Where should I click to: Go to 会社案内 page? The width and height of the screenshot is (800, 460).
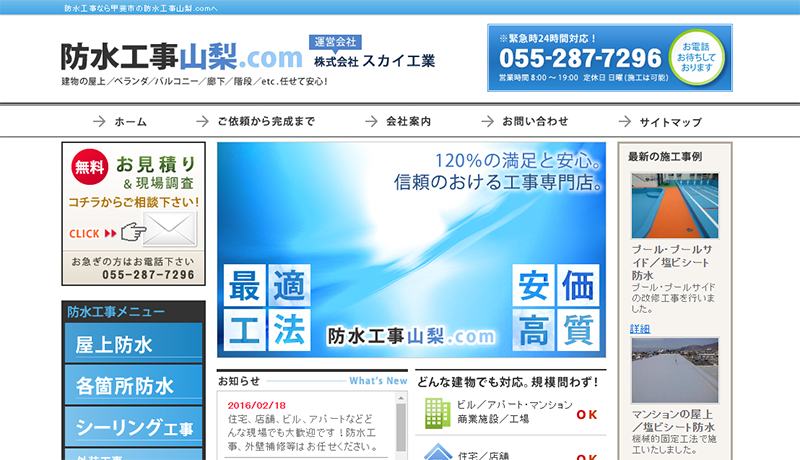tap(398, 121)
